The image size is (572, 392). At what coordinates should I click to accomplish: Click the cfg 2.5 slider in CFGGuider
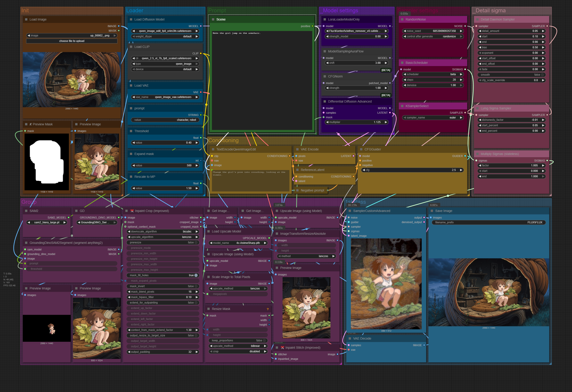[412, 170]
